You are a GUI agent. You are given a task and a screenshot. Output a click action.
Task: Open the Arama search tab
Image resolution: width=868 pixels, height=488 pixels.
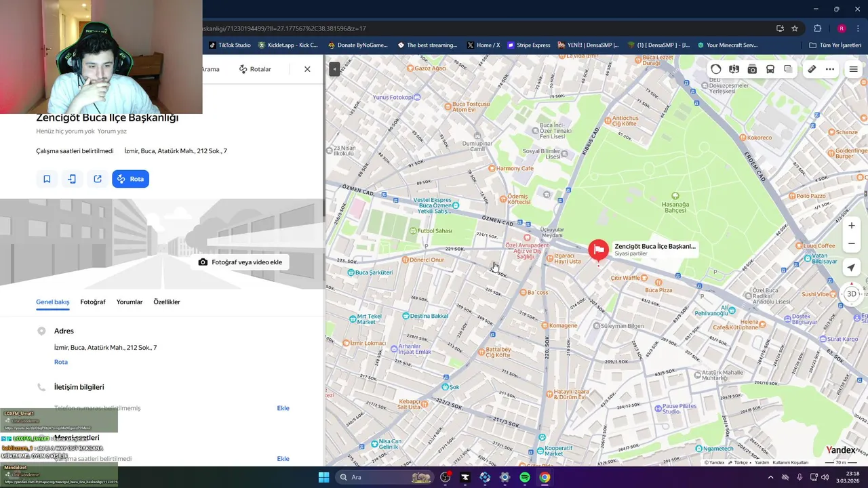(210, 69)
